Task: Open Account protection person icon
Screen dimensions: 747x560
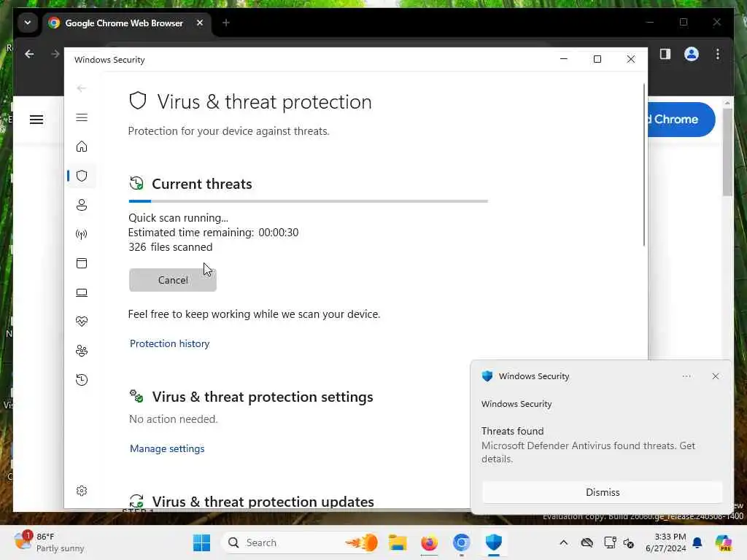Action: click(82, 205)
